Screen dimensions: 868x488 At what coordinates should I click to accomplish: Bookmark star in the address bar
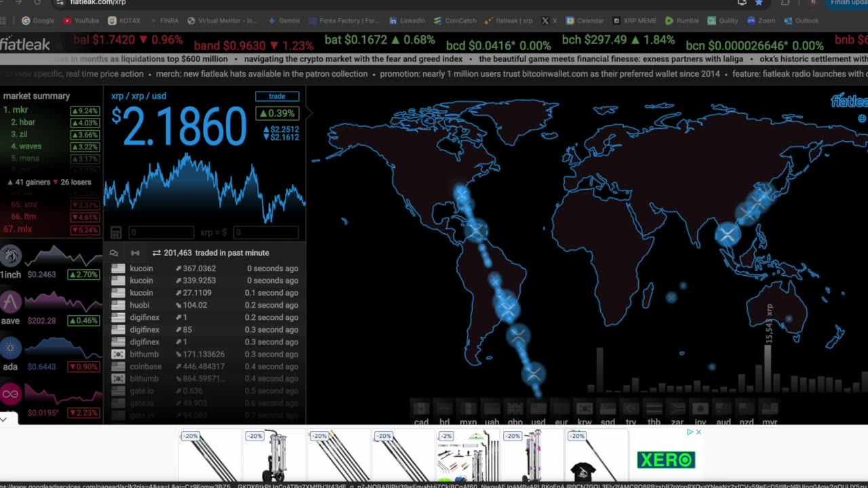pyautogui.click(x=759, y=3)
